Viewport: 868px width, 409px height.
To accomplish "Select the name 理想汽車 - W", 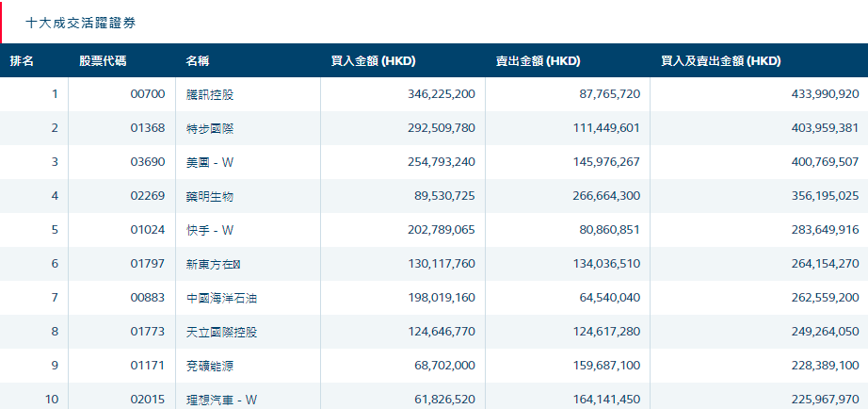I will pos(222,399).
